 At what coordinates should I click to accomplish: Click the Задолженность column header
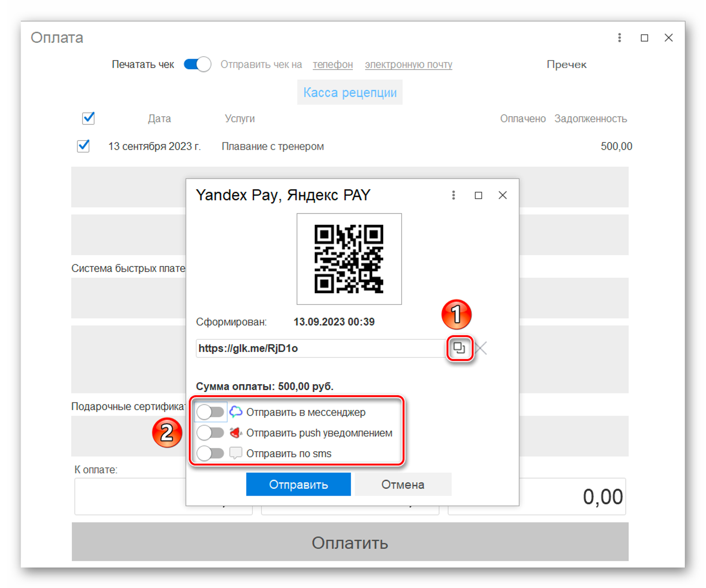point(591,119)
